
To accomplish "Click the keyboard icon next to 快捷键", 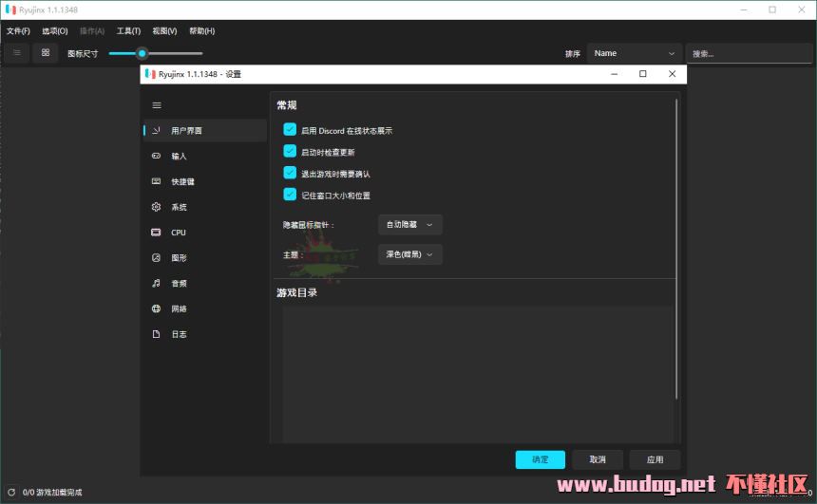I will point(156,181).
